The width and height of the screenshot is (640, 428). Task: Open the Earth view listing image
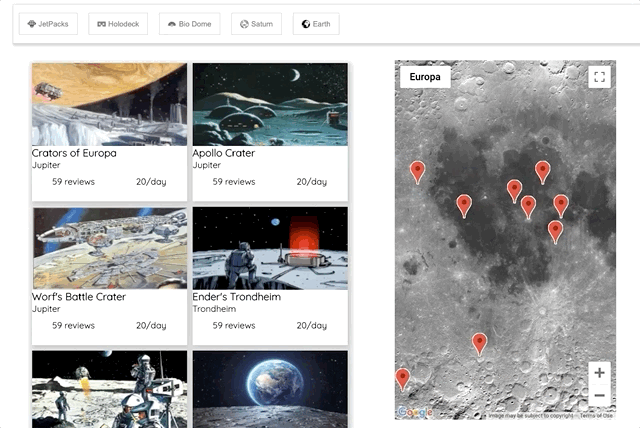click(270, 389)
